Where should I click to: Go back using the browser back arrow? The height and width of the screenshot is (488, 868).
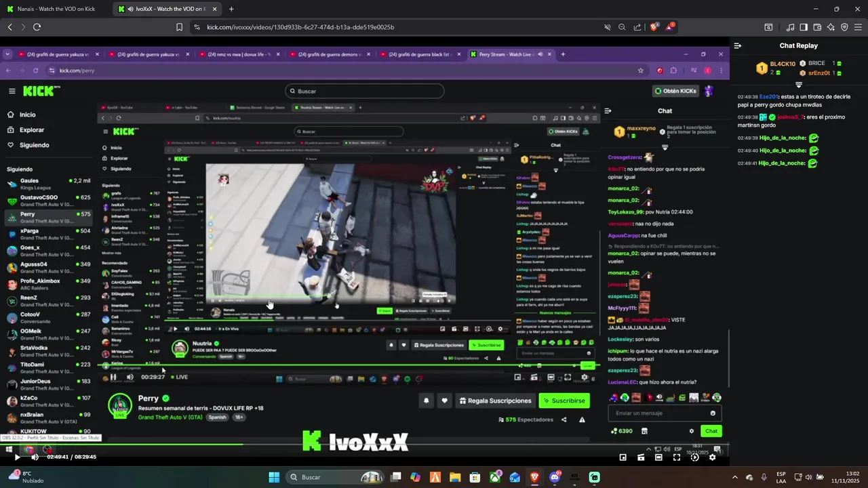[x=9, y=27]
